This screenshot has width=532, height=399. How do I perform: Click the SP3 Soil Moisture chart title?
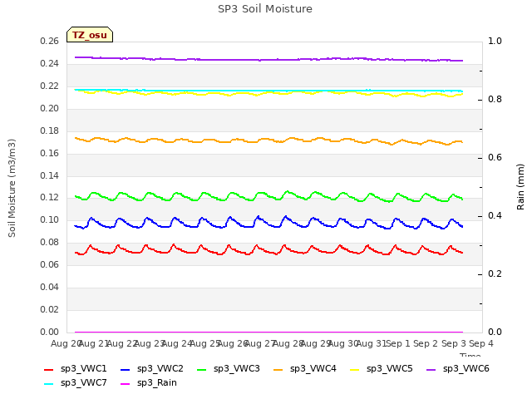(265, 9)
